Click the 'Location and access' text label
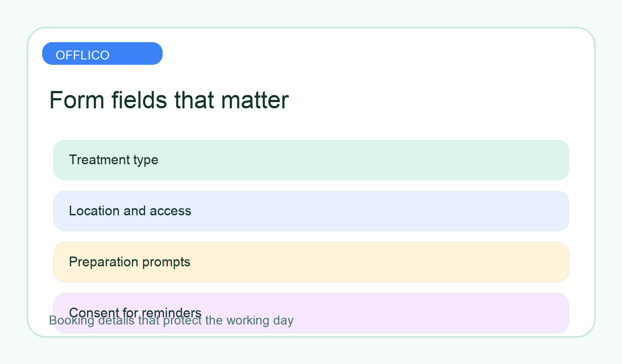The image size is (622, 364). [130, 211]
